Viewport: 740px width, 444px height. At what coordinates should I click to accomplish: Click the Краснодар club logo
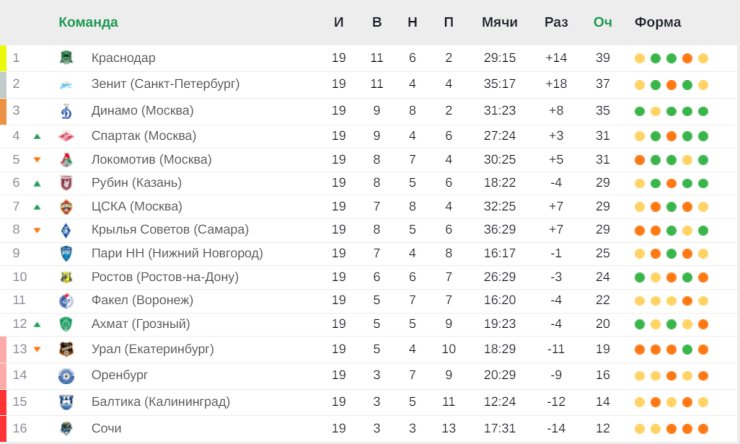66,58
